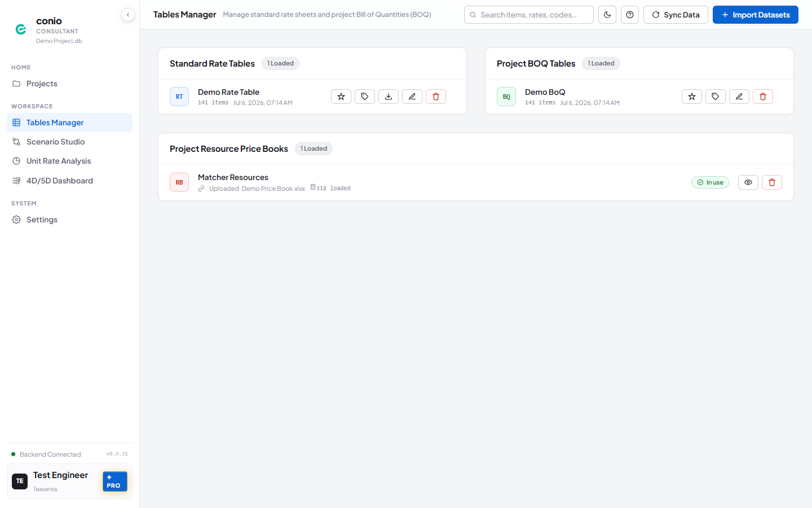Screen dimensions: 812x508
Task: Click the Project Resource Price Books heading
Action: coord(229,148)
